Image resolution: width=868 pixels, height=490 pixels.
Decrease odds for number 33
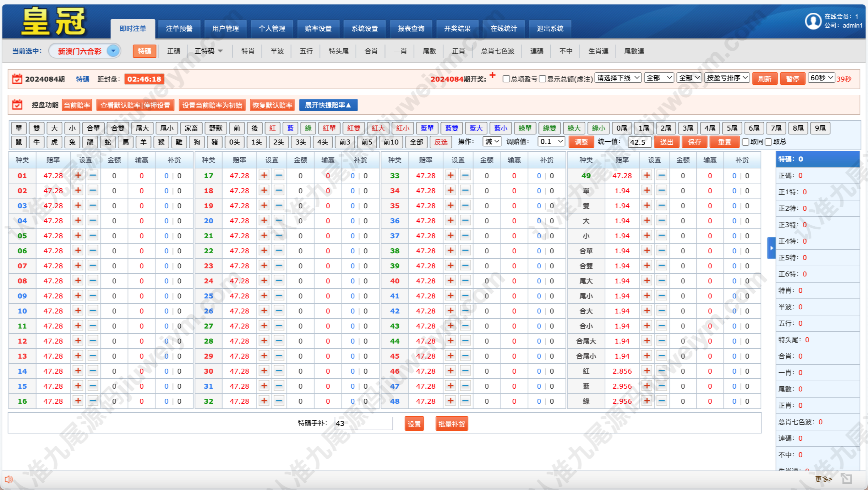pyautogui.click(x=465, y=175)
